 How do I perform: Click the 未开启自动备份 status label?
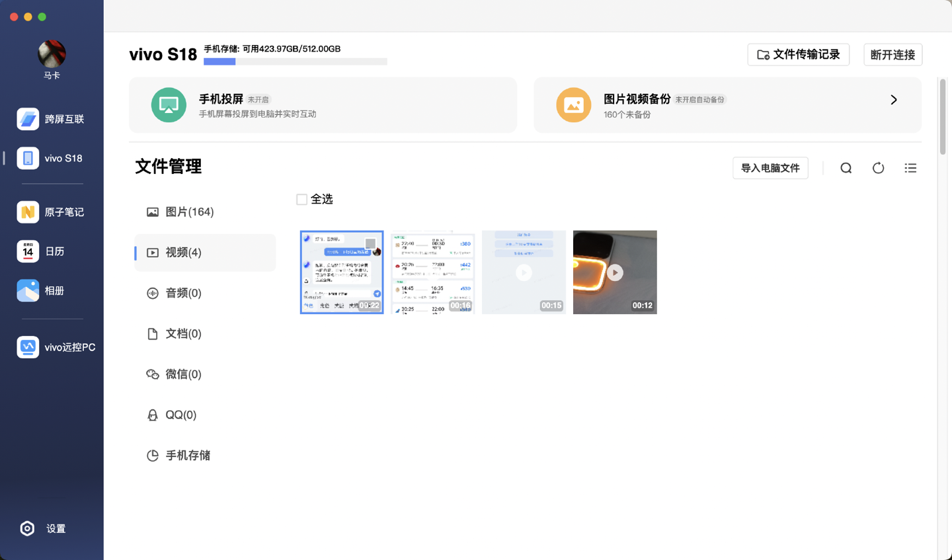pos(699,100)
